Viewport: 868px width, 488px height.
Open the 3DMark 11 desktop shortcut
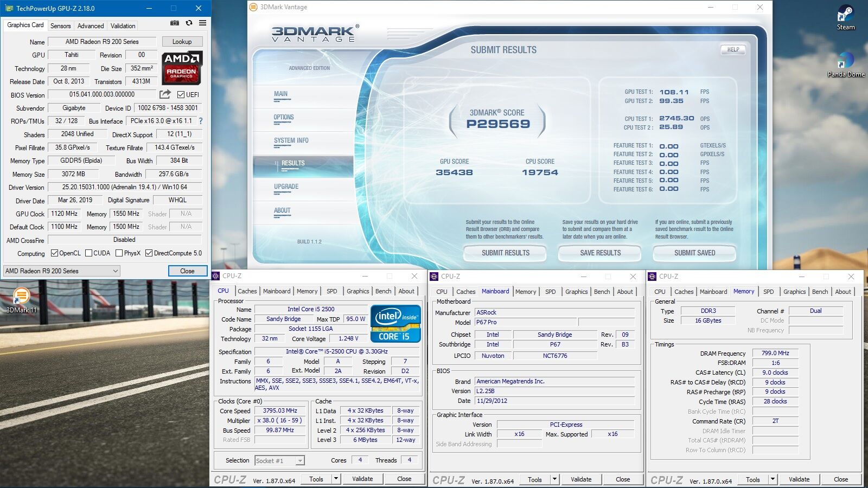click(x=22, y=300)
